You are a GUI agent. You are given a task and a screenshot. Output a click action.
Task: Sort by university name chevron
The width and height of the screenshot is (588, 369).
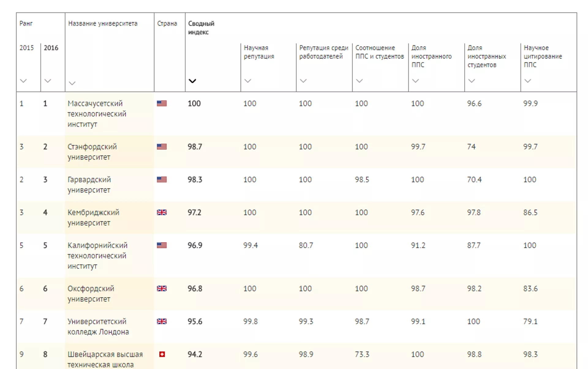(x=72, y=83)
